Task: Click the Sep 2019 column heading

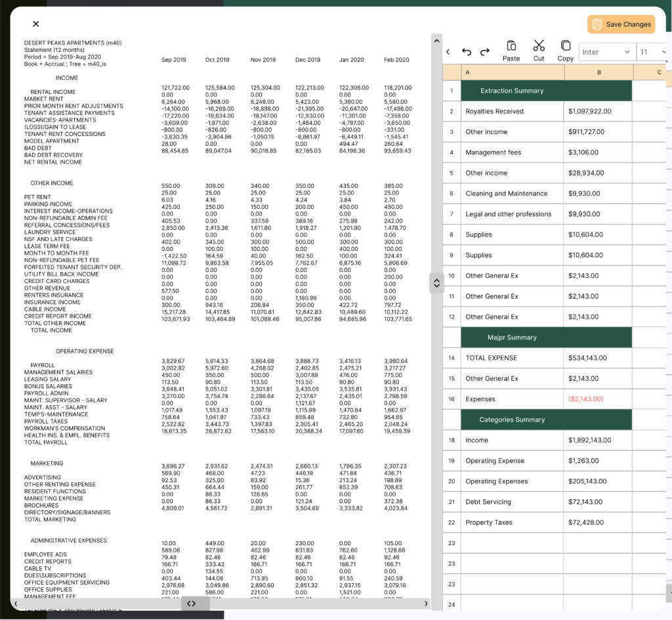Action: (x=173, y=60)
